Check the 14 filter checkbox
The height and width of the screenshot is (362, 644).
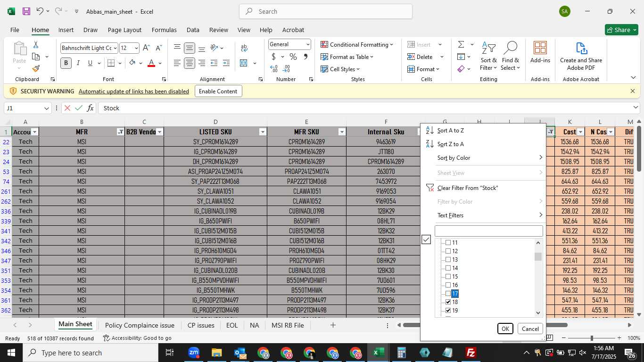click(448, 268)
